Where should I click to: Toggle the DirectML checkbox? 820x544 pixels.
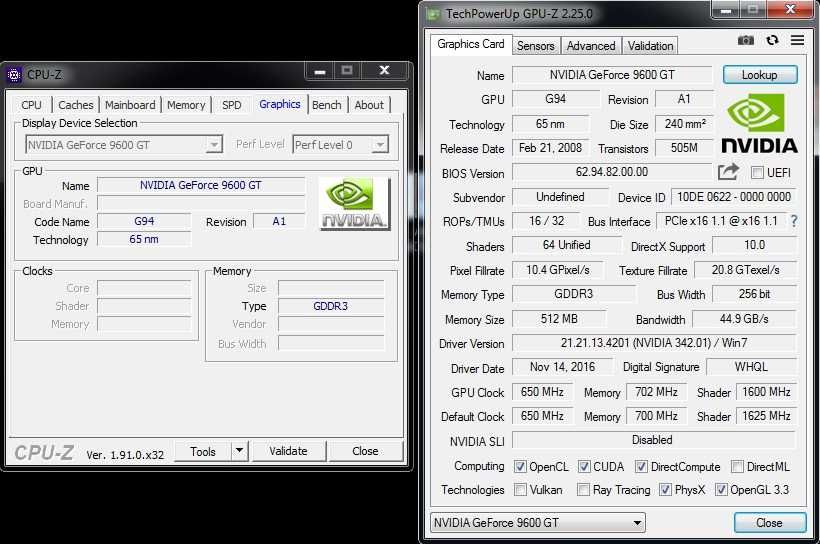coord(737,466)
